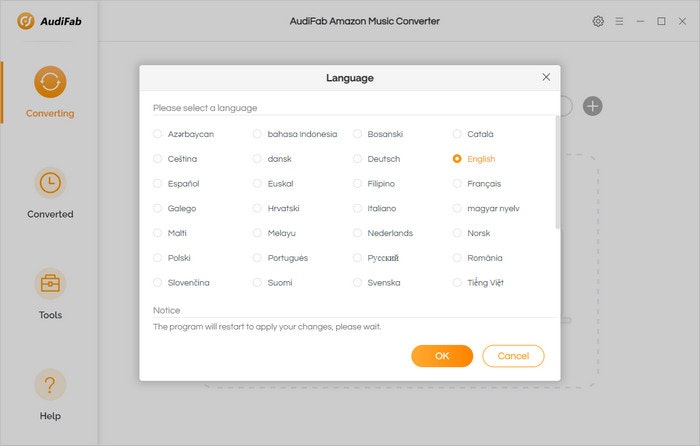Select Português radio button
The width and height of the screenshot is (700, 446).
[257, 258]
